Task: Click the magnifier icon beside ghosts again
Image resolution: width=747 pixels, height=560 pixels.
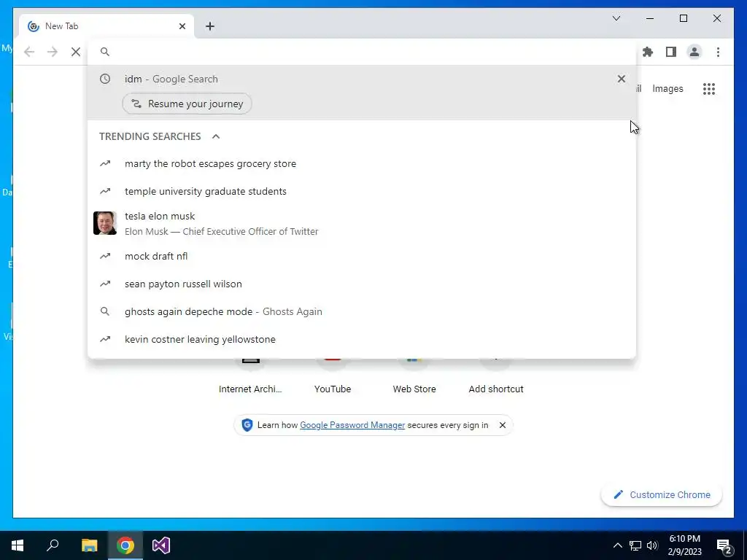Action: click(105, 311)
